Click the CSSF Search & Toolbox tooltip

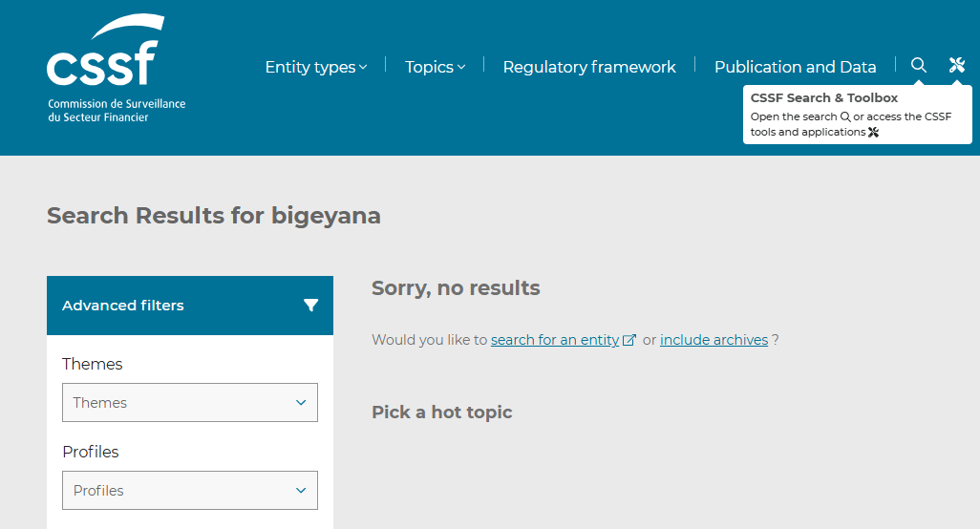pyautogui.click(x=857, y=116)
